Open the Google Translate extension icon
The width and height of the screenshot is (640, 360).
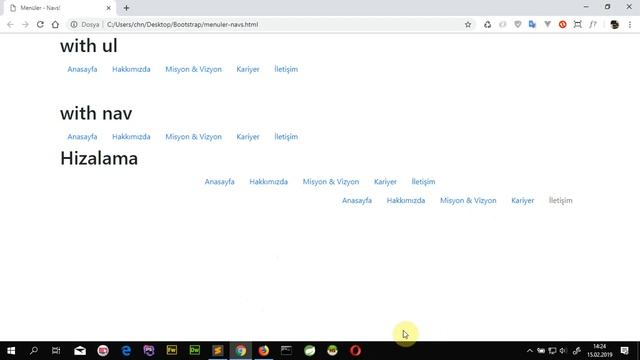click(532, 24)
